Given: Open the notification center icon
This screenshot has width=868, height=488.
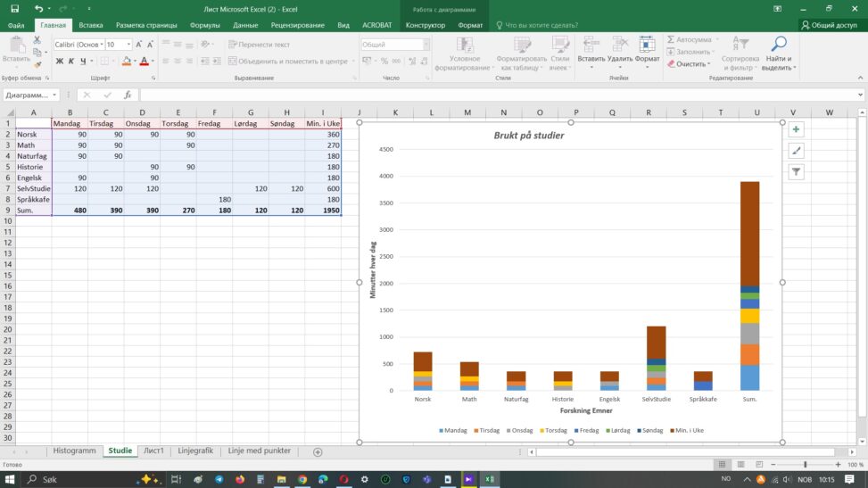Looking at the screenshot, I should (x=849, y=479).
